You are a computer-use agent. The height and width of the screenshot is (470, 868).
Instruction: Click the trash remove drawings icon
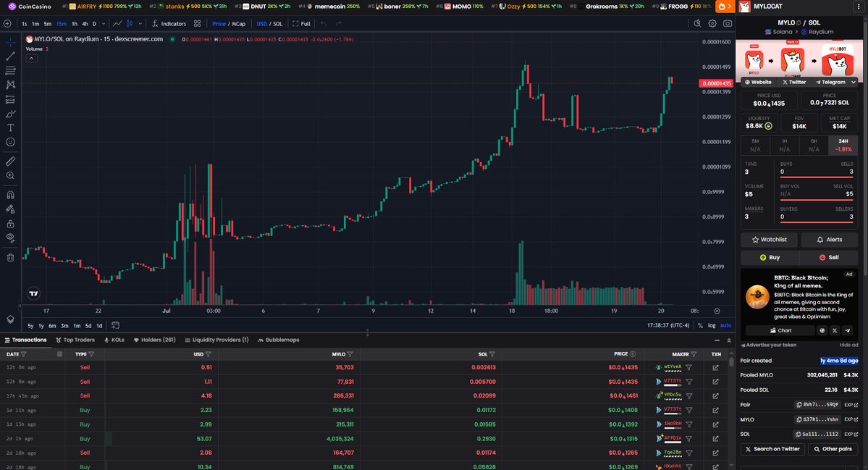click(x=10, y=257)
